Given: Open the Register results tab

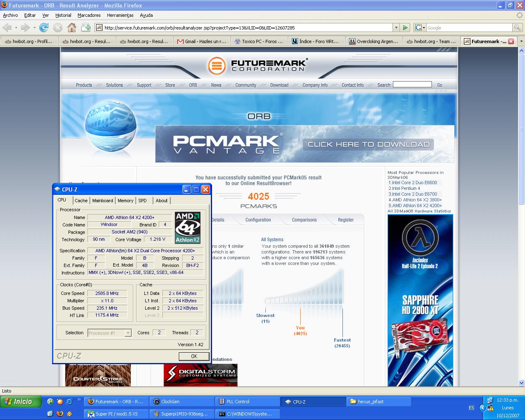Looking at the screenshot, I should 346,220.
